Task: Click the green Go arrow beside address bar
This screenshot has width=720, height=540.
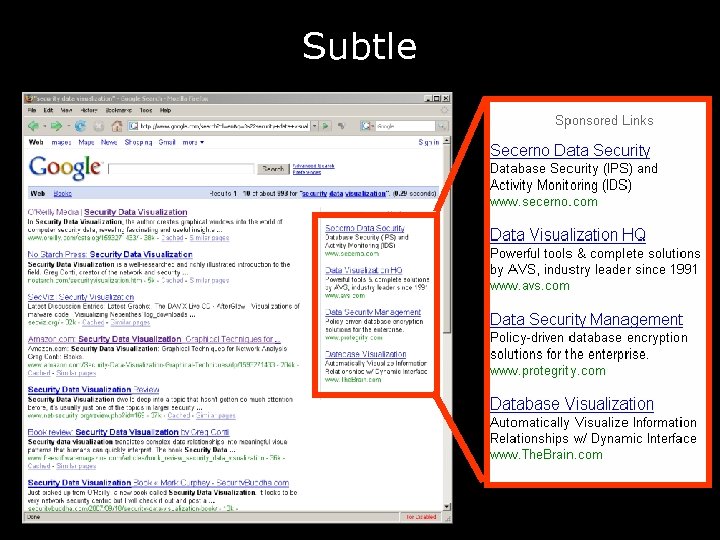Action: tap(326, 126)
